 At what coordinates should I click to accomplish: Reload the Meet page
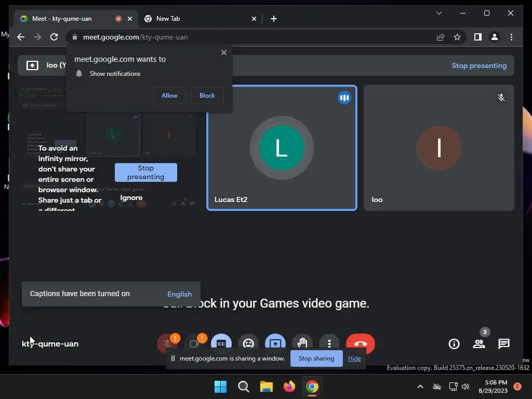click(54, 37)
